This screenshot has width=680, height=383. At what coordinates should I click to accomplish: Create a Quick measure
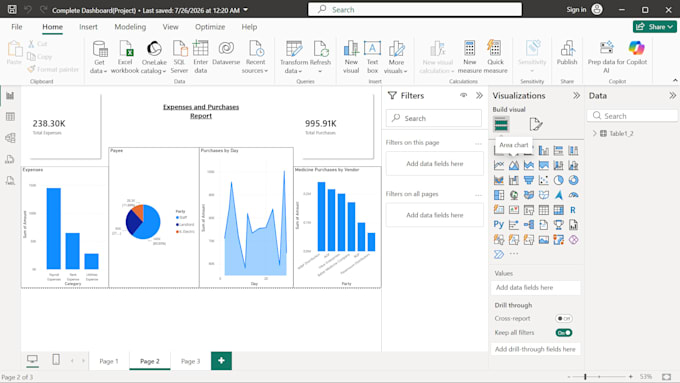495,57
